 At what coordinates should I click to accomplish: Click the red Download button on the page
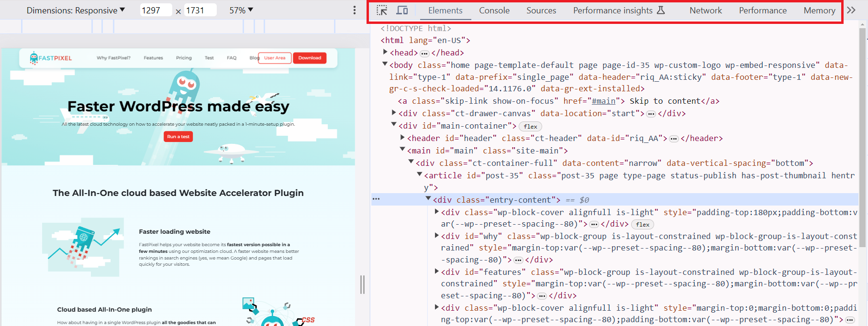(x=310, y=58)
